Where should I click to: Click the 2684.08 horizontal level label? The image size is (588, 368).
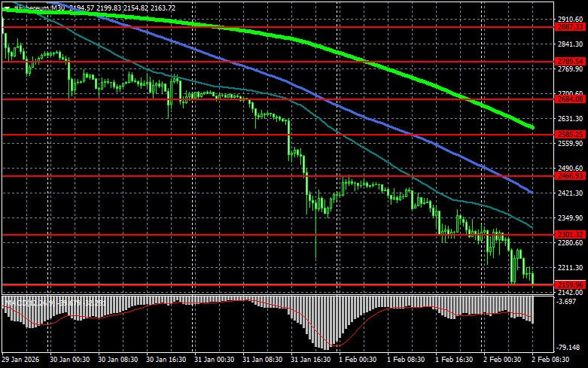(x=570, y=99)
